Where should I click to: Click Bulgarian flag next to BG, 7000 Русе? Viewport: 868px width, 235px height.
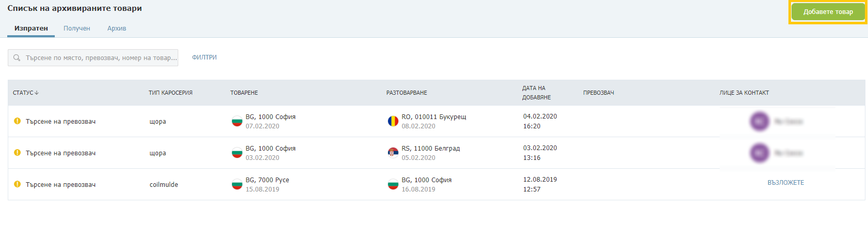(x=237, y=184)
